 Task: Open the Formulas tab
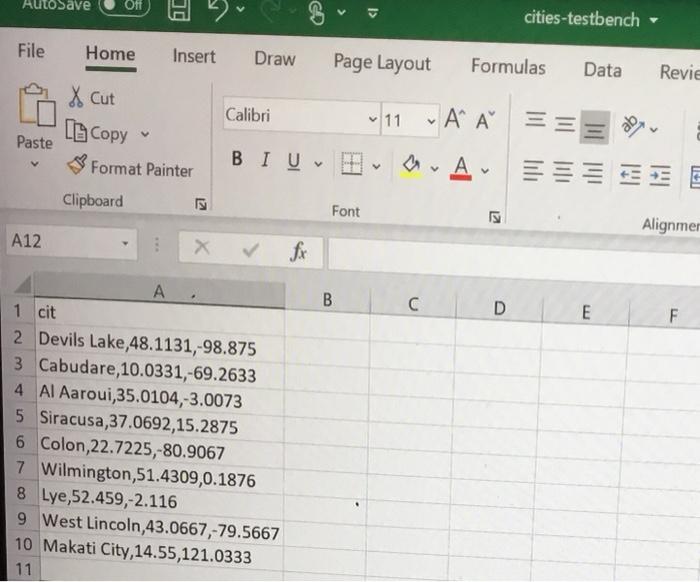(x=508, y=67)
